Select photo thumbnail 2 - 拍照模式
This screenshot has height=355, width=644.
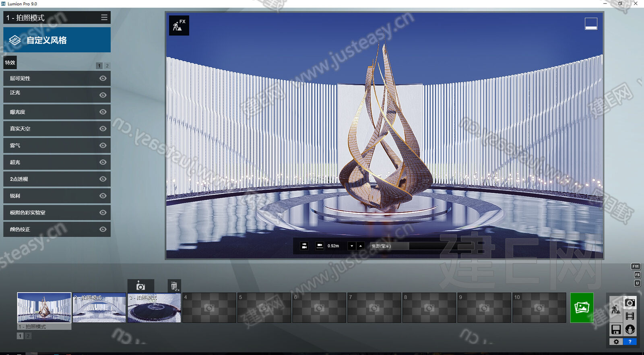pyautogui.click(x=99, y=308)
